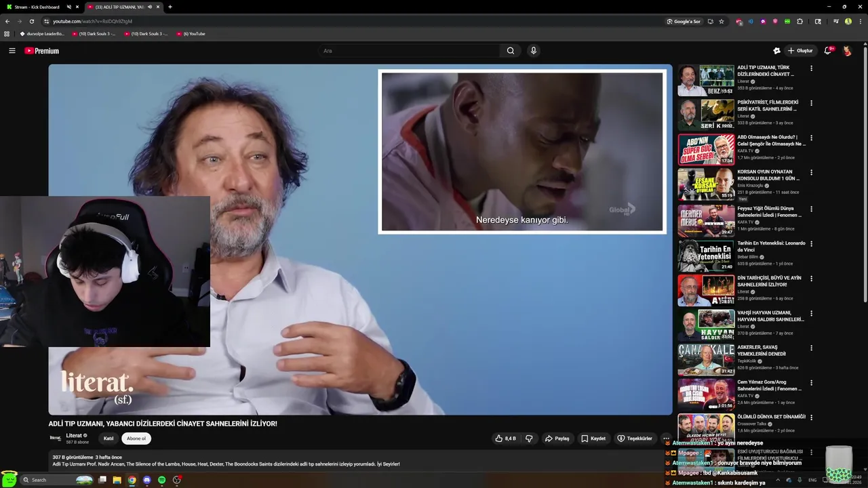This screenshot has width=868, height=488.
Task: Mute the YouTube tab audio icon
Action: coord(149,7)
